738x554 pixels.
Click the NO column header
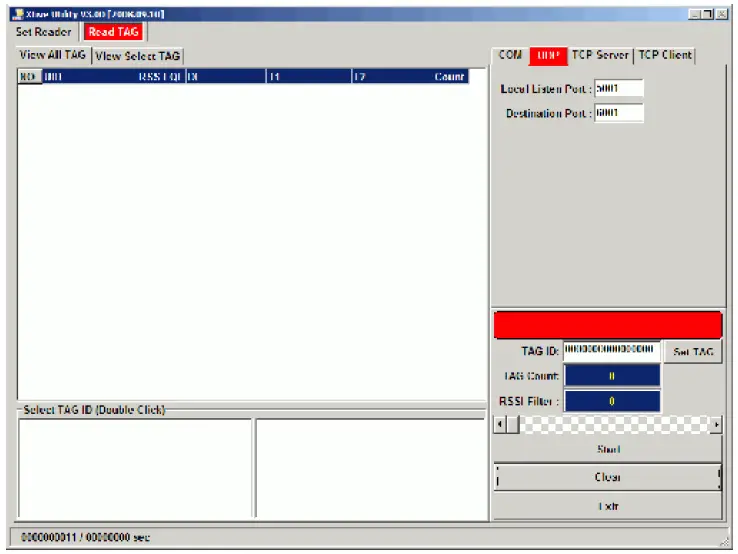(30, 76)
